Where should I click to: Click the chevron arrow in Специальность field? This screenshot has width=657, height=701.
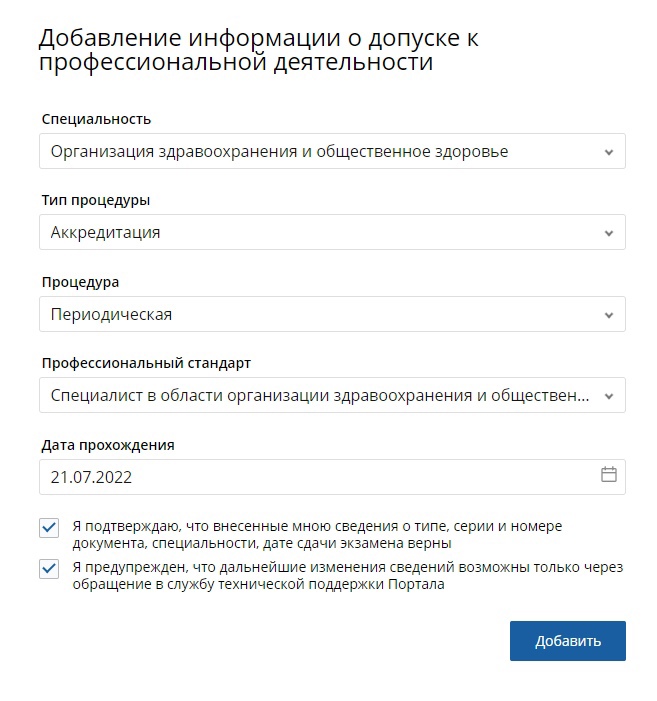pos(609,152)
